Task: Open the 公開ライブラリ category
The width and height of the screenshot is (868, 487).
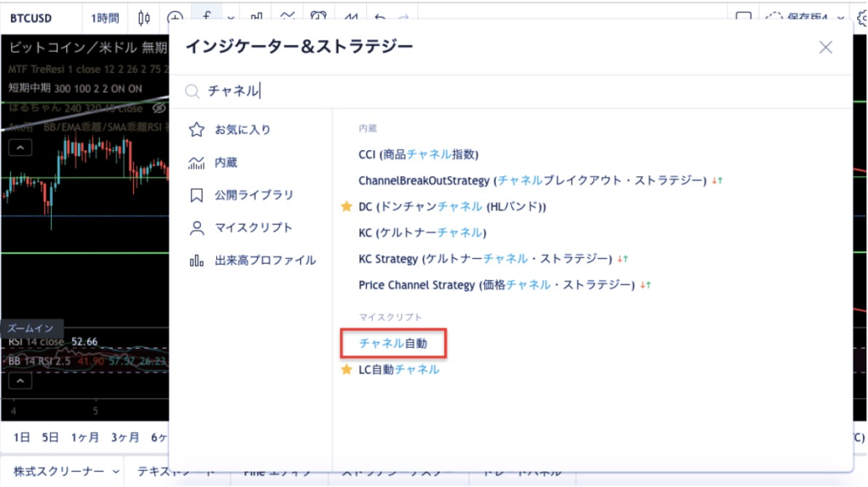Action: (241, 195)
